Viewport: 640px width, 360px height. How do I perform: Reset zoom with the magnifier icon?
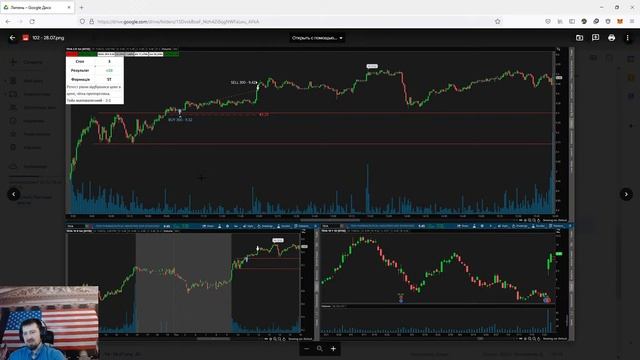320,349
